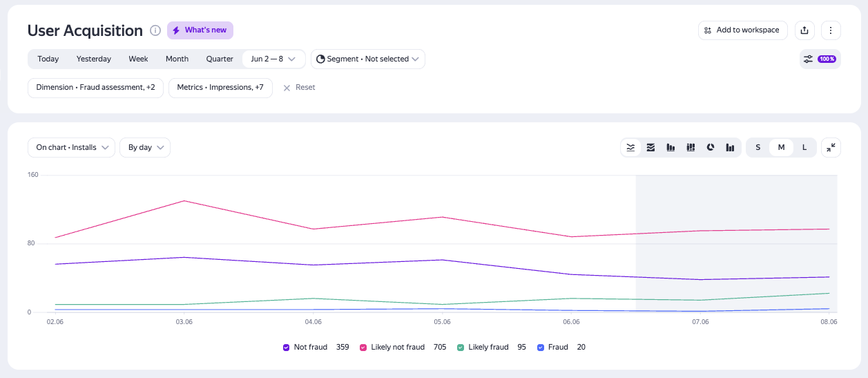Viewport: 868px width, 378px height.
Task: Switch to the pie chart view
Action: pyautogui.click(x=710, y=147)
